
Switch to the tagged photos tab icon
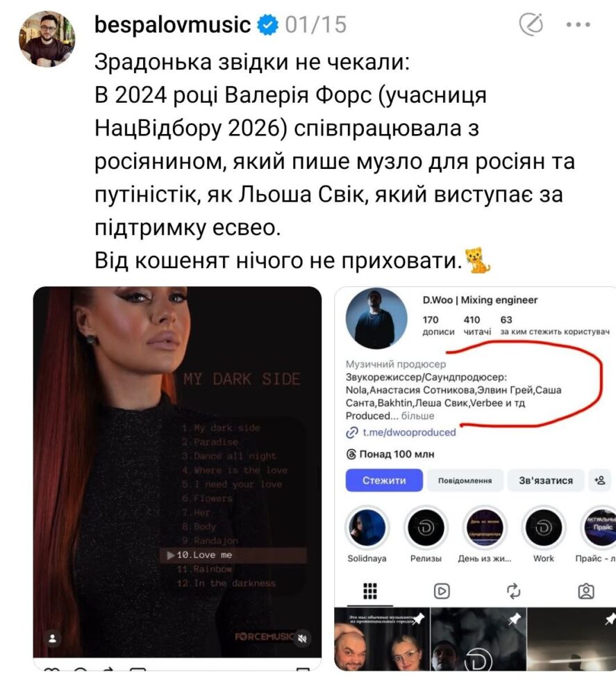tap(586, 591)
